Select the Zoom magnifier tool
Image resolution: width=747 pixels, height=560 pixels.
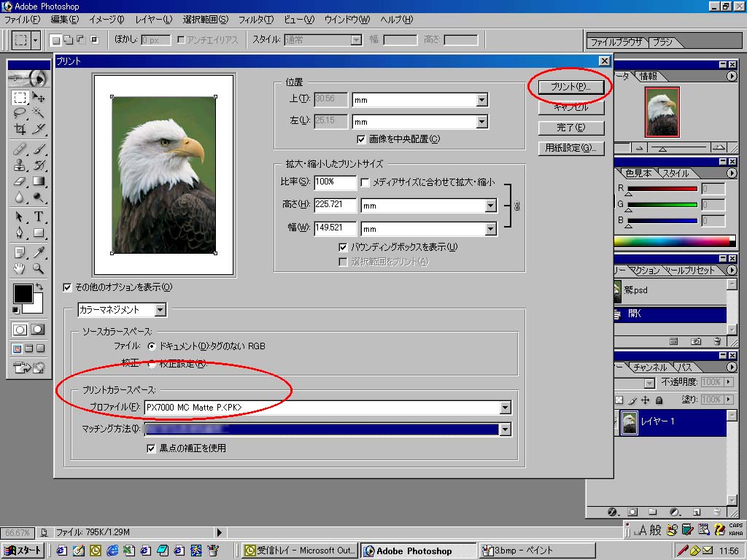click(38, 269)
